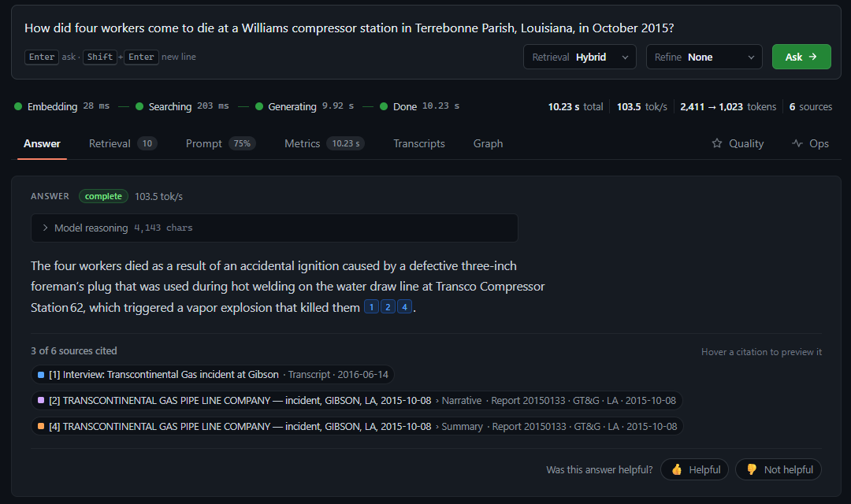Image resolution: width=851 pixels, height=504 pixels.
Task: Open the Ops panel
Action: pyautogui.click(x=810, y=144)
